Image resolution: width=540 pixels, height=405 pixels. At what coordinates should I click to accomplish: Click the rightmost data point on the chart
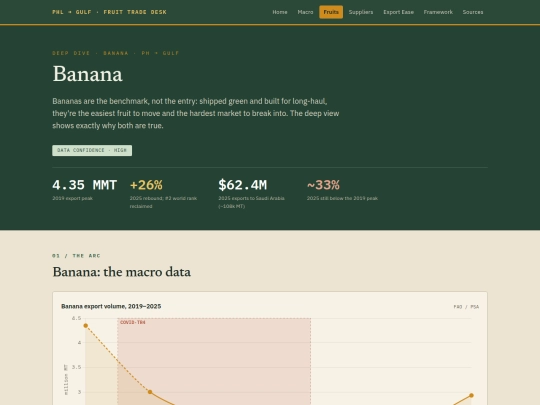pos(471,395)
